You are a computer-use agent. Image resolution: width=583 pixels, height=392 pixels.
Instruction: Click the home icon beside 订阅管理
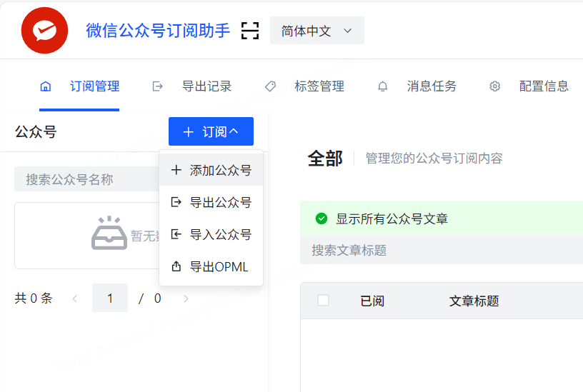coord(46,86)
